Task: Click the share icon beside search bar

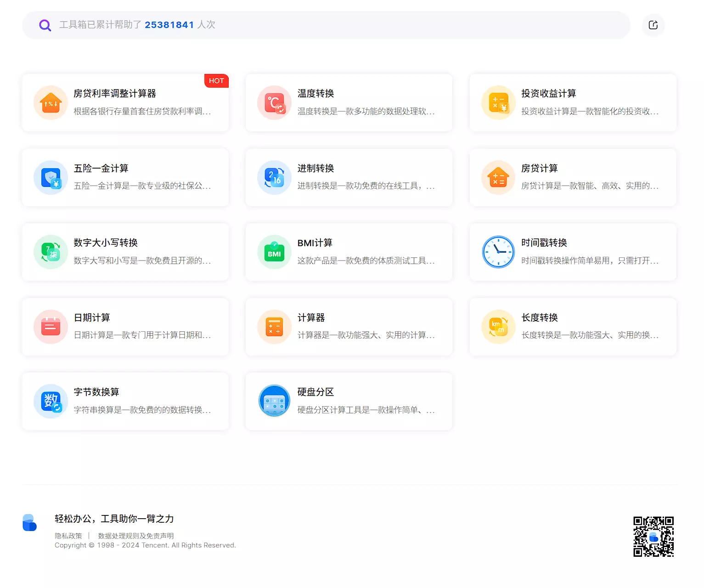Action: 653,25
